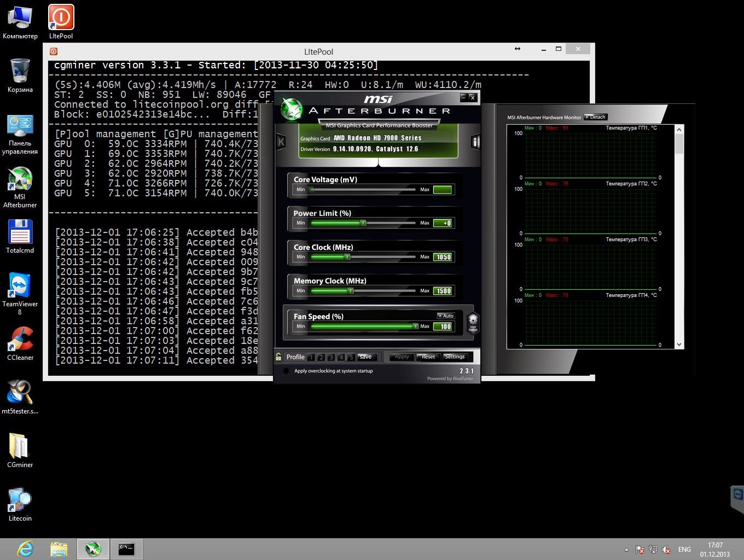The height and width of the screenshot is (560, 744).
Task: Click the Core Voltage slider track
Action: 363,189
